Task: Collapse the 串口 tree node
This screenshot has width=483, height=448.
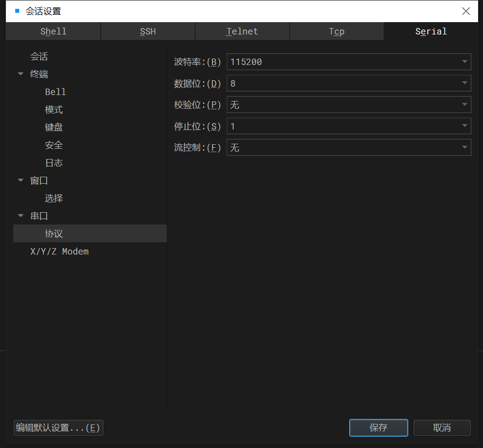Action: pos(21,216)
